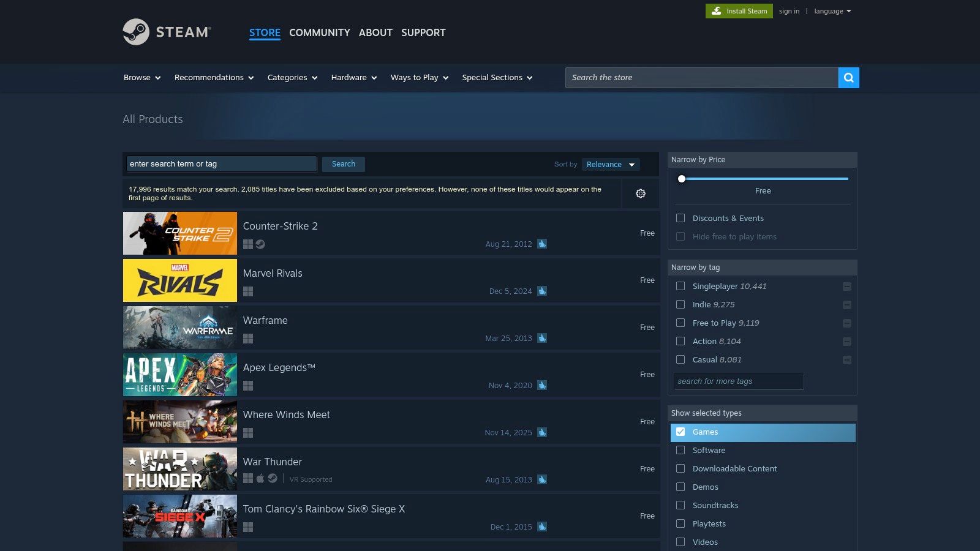980x551 pixels.
Task: Click the thumbs-up review icon for Apex Legends
Action: [x=541, y=385]
